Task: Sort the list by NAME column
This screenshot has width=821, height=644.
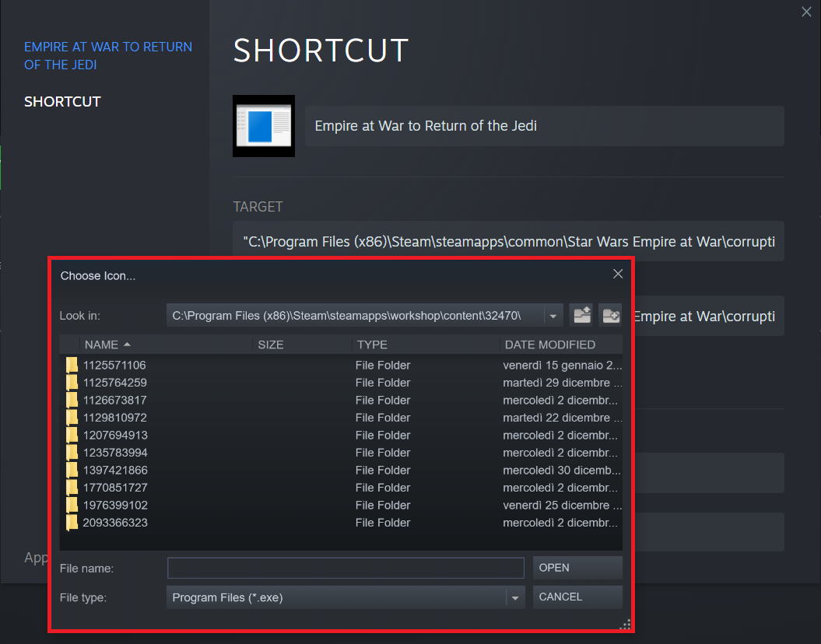Action: click(x=166, y=345)
